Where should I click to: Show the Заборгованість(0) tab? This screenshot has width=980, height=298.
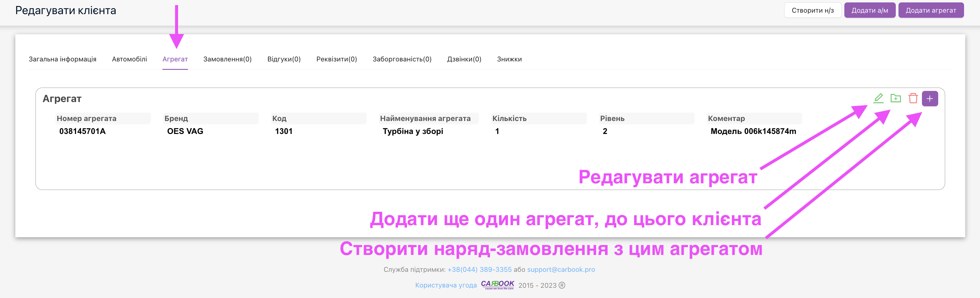[x=402, y=59]
